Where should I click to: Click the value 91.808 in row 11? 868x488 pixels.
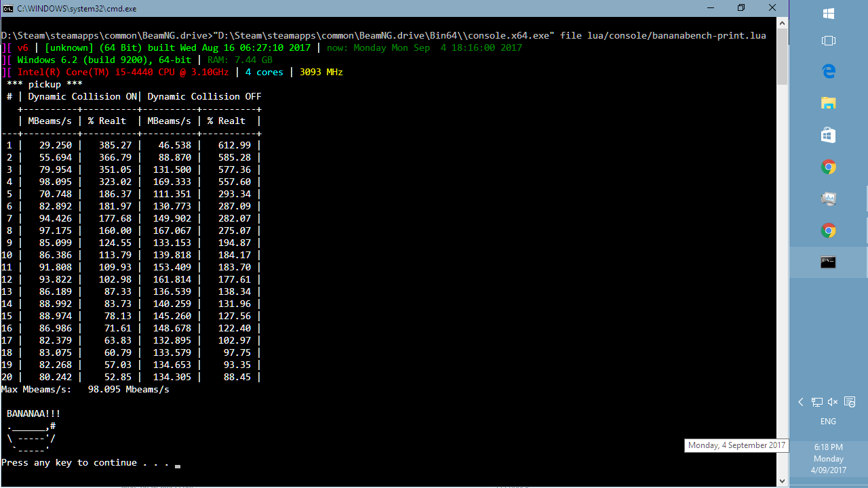(56, 267)
